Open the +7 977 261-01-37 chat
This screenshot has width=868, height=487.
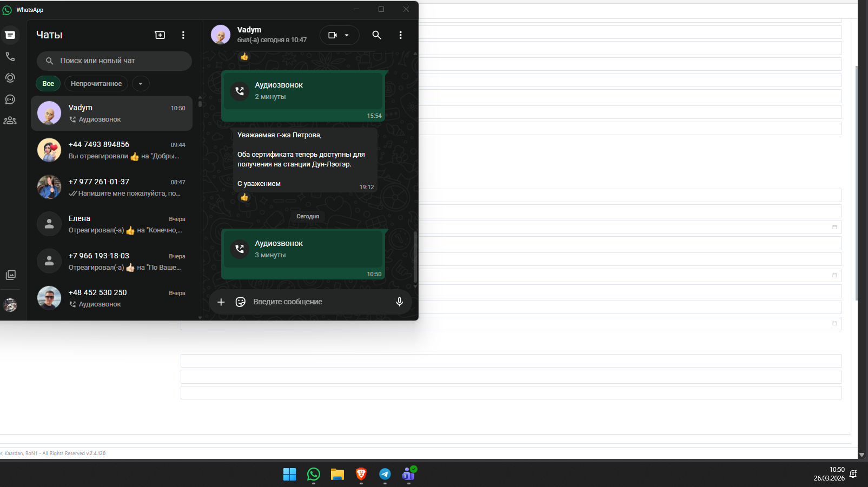click(111, 188)
